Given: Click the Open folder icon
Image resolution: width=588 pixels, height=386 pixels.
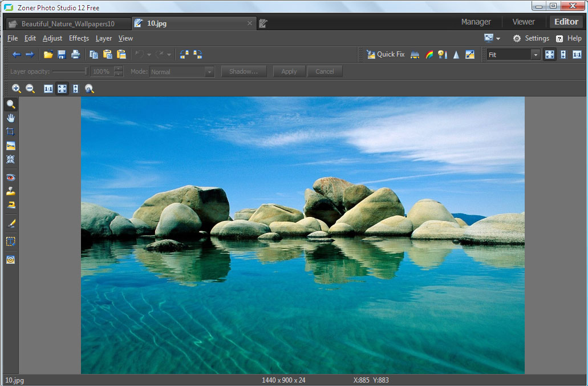Looking at the screenshot, I should 48,54.
